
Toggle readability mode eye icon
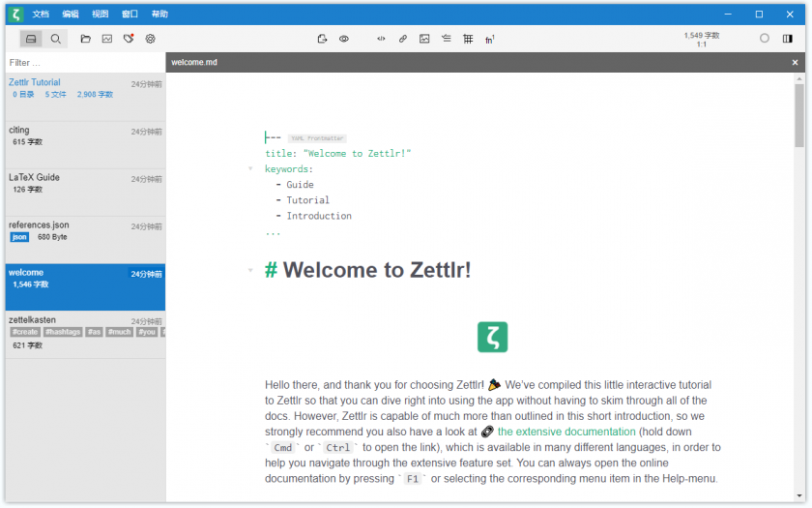point(344,39)
